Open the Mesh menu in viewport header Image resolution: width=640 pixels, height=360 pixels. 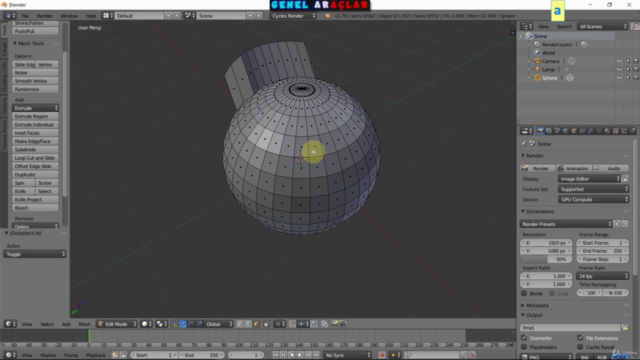point(84,324)
